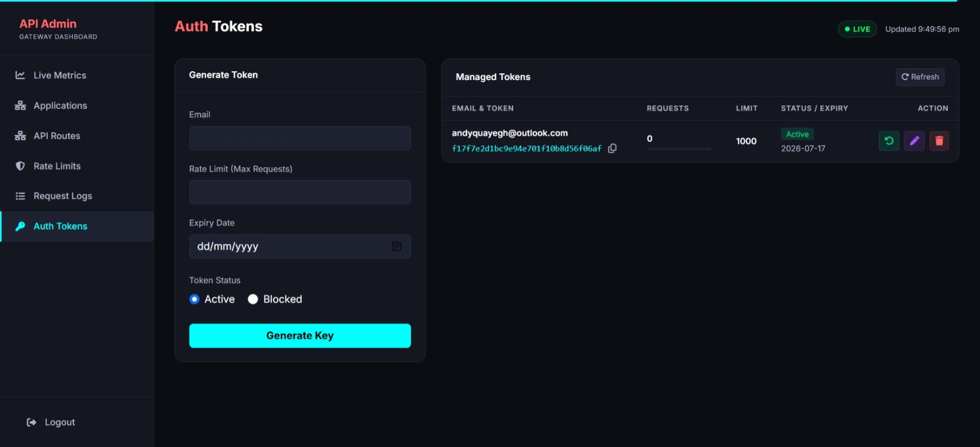Click the REQUESTS column header
This screenshot has height=447, width=980.
[x=668, y=108]
